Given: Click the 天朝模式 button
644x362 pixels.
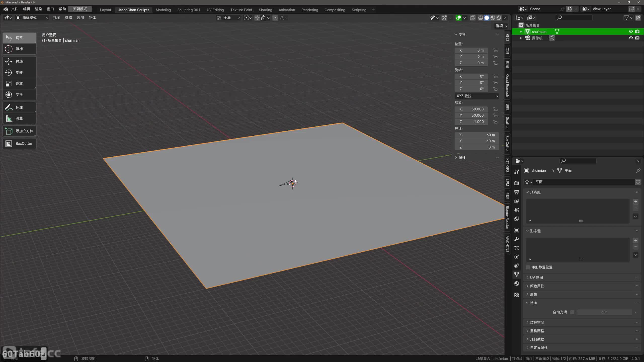Looking at the screenshot, I should tap(80, 9).
